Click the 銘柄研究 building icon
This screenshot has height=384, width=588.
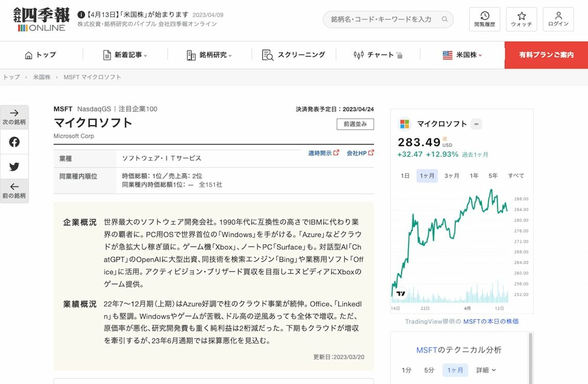coord(191,55)
